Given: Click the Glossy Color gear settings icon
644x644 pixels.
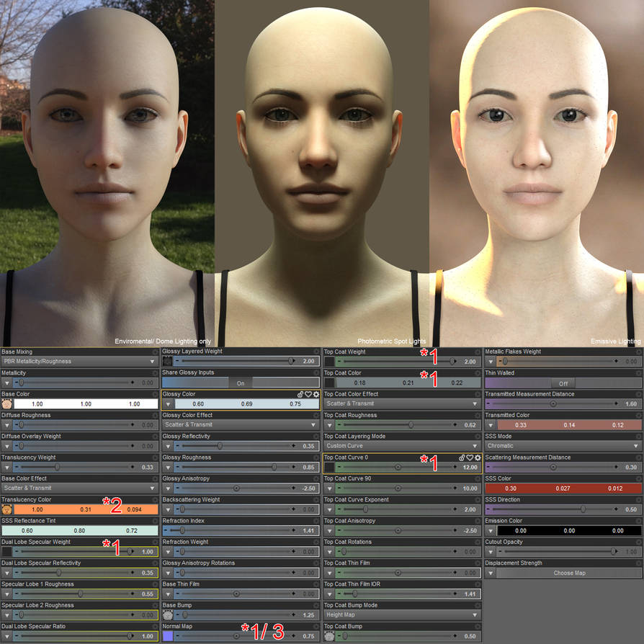Looking at the screenshot, I should point(316,395).
